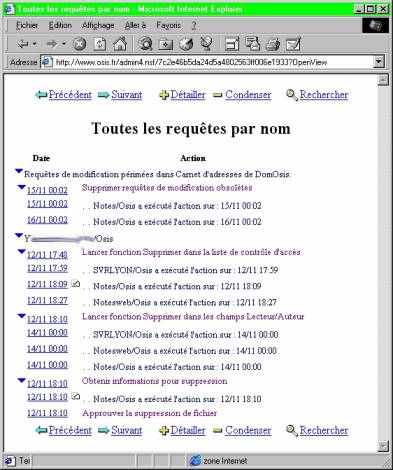
Task: Print the page with the printer icon
Action: (x=273, y=44)
